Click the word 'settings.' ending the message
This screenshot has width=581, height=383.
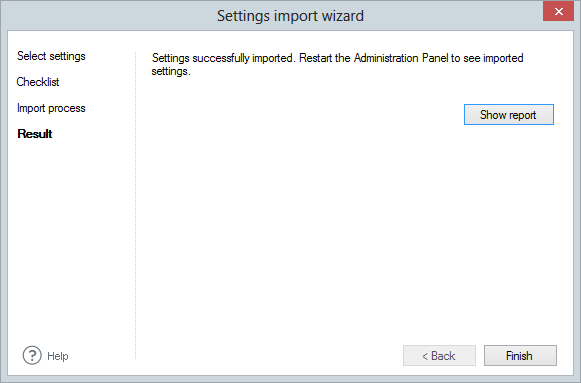[171, 71]
